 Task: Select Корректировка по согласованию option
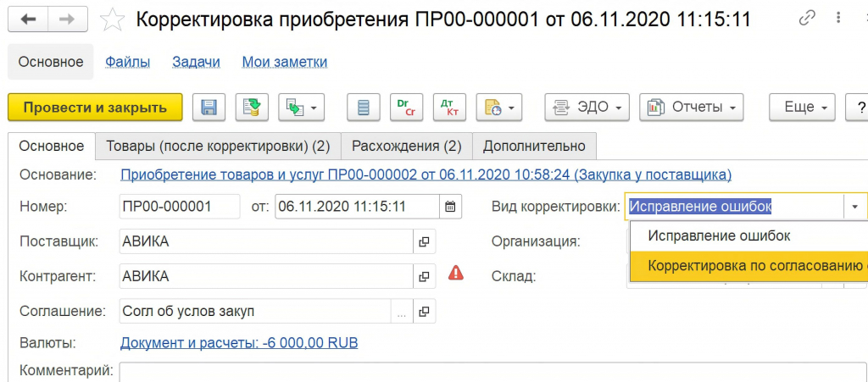coord(749,265)
